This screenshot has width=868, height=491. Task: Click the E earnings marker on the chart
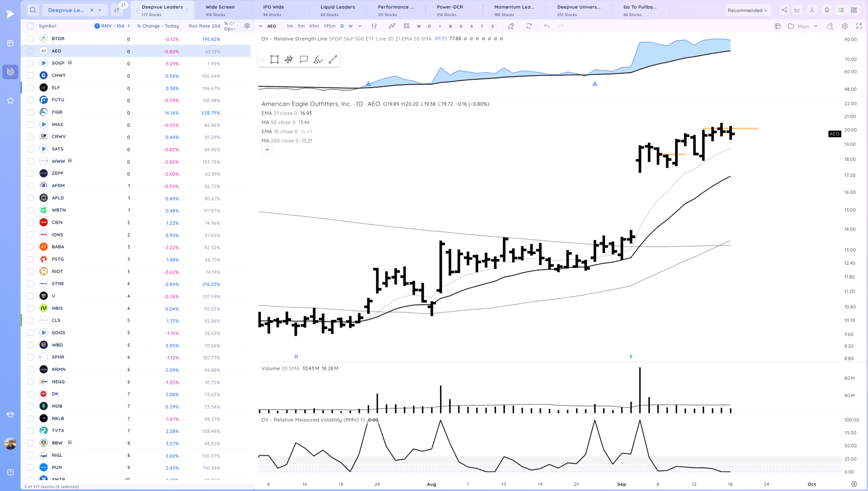(x=631, y=356)
